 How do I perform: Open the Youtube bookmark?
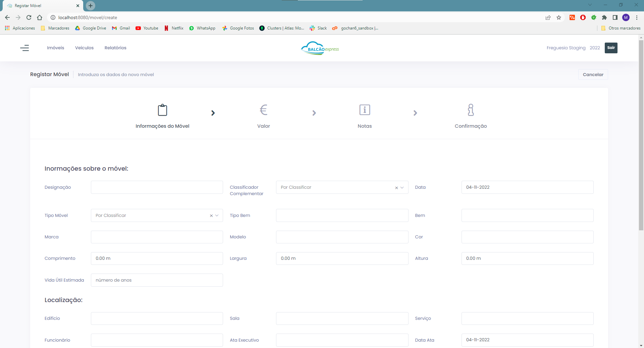(147, 28)
